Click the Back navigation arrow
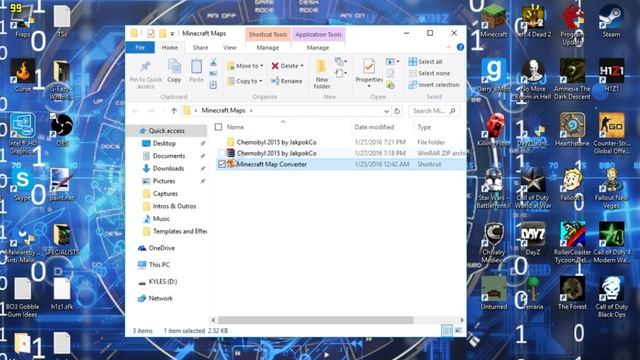The height and width of the screenshot is (360, 640). [x=136, y=111]
